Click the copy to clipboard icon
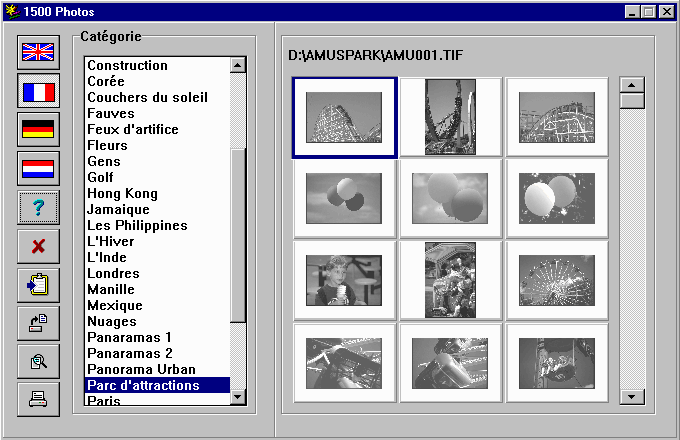Image resolution: width=680 pixels, height=440 pixels. click(x=39, y=284)
